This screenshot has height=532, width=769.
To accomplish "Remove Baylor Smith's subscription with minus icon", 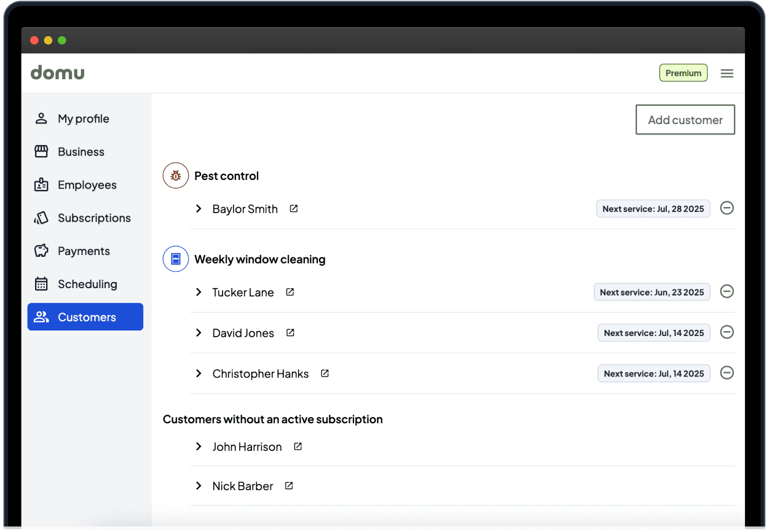I will coord(727,208).
